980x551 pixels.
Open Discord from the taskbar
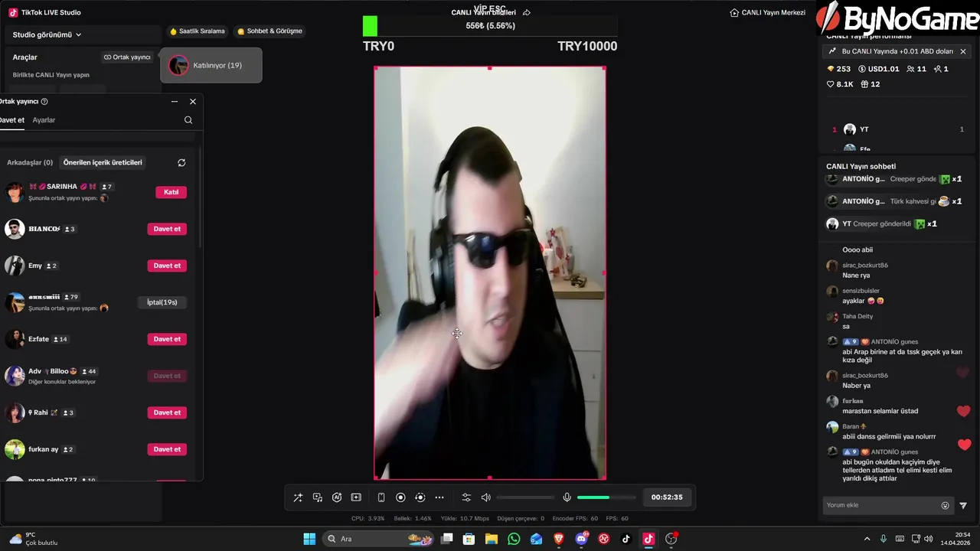(581, 539)
